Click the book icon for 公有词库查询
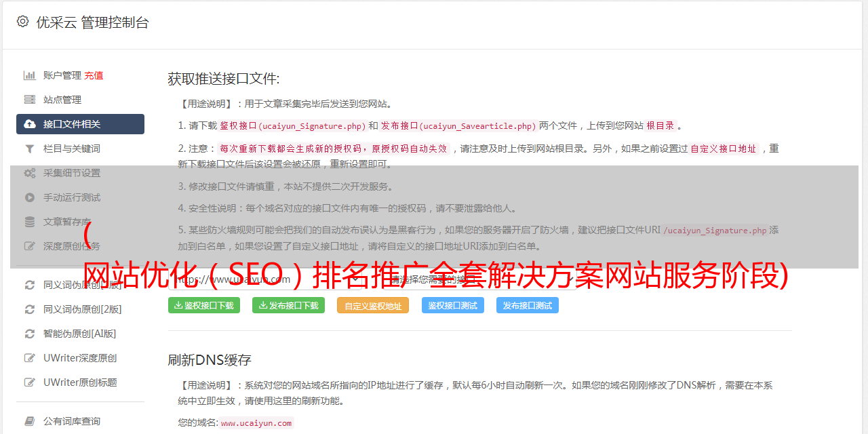 click(x=30, y=421)
